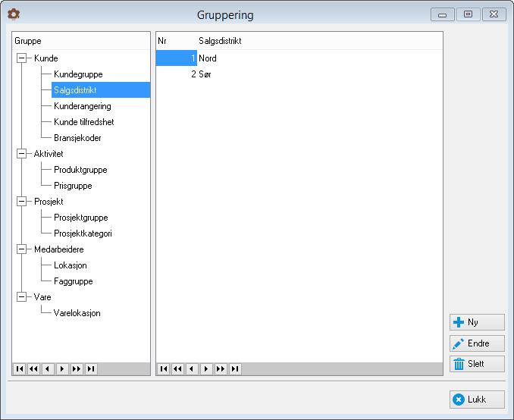Collapse the Vare tree node
Viewport: 514px width, 420px height.
click(x=22, y=296)
